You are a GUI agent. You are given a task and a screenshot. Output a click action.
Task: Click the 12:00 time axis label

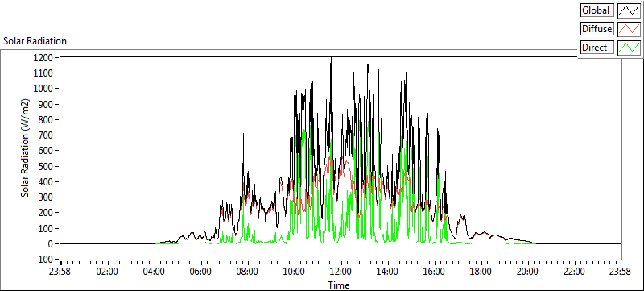tap(341, 272)
